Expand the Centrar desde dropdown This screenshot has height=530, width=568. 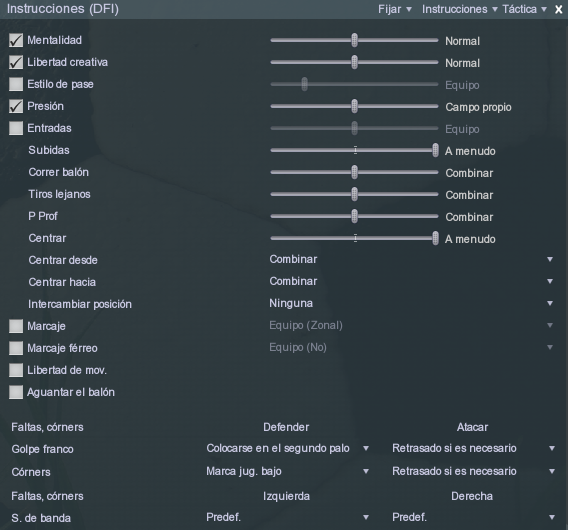[411, 259]
